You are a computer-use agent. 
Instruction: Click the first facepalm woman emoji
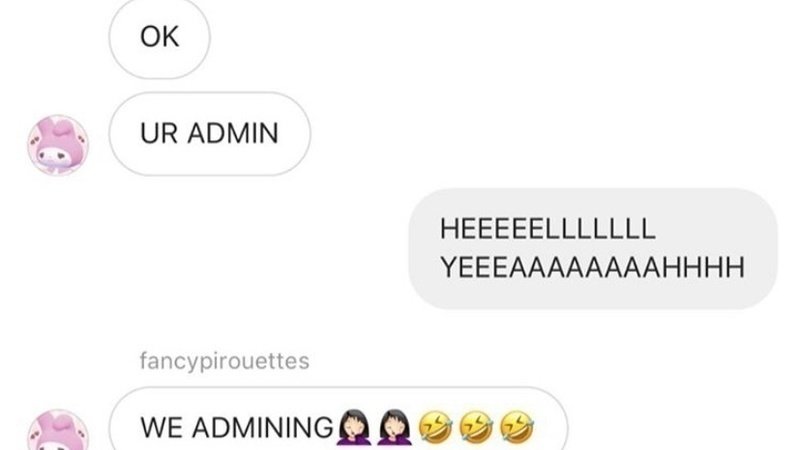354,427
